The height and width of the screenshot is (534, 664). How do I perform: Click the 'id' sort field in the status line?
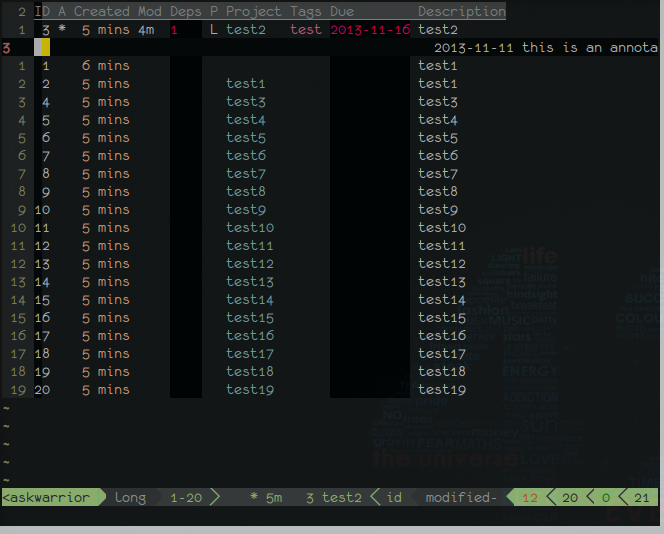click(x=394, y=497)
